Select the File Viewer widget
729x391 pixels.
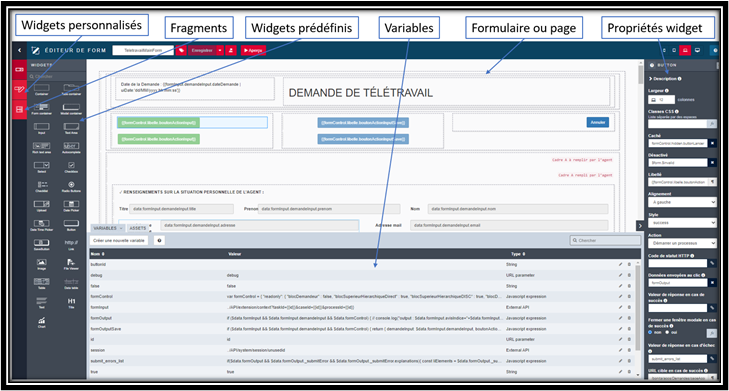coord(71,264)
